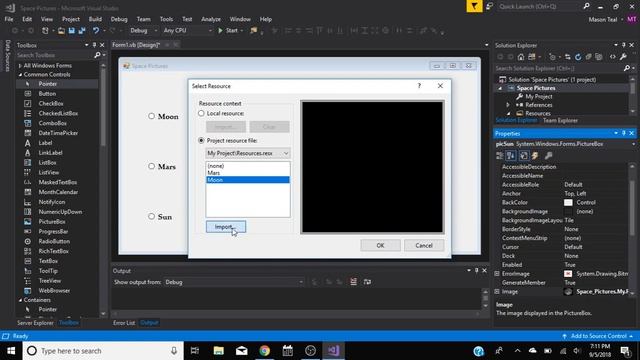Open the Debug configuration dropdown
640x360 pixels.
point(143,31)
